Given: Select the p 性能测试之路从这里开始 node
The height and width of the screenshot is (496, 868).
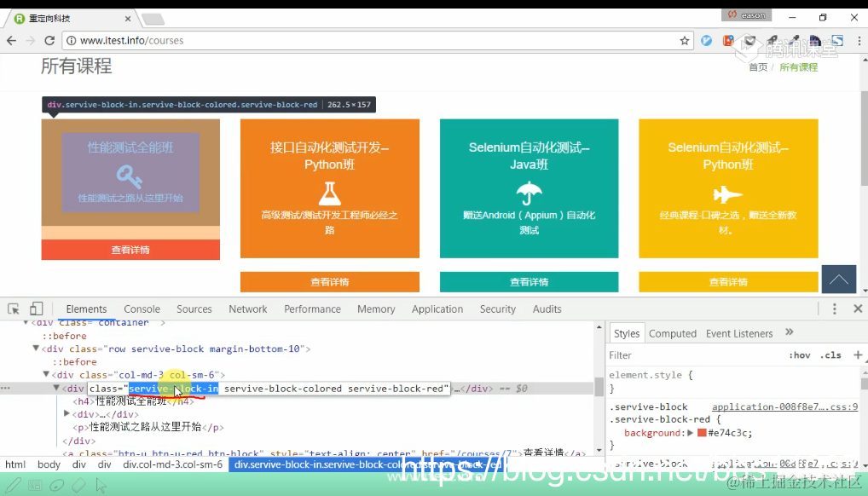Looking at the screenshot, I should click(x=148, y=427).
